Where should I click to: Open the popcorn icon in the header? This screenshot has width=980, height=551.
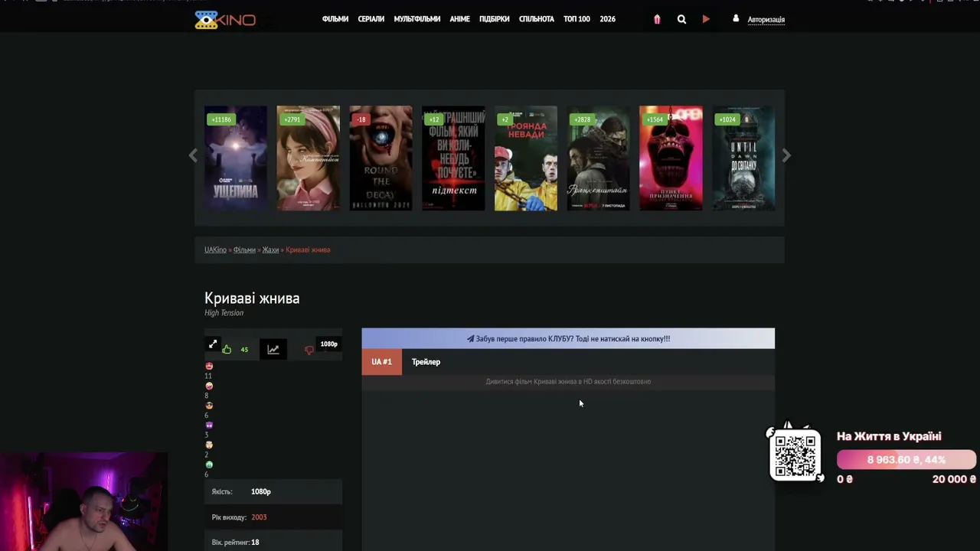pyautogui.click(x=657, y=19)
